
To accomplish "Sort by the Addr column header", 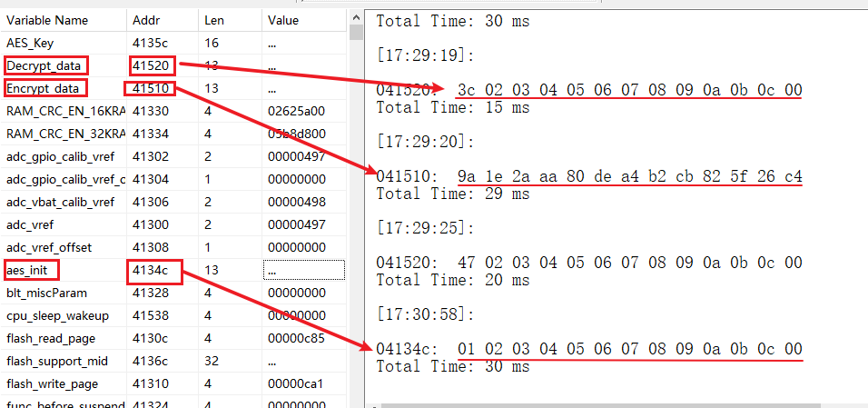I will click(145, 20).
